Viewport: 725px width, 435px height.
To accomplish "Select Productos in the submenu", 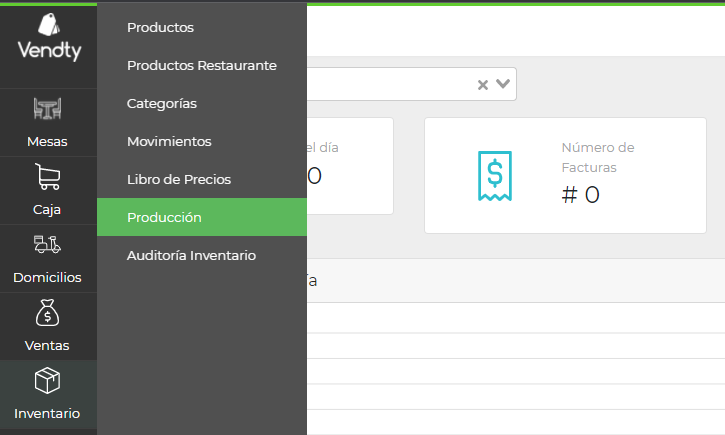I will click(x=160, y=27).
